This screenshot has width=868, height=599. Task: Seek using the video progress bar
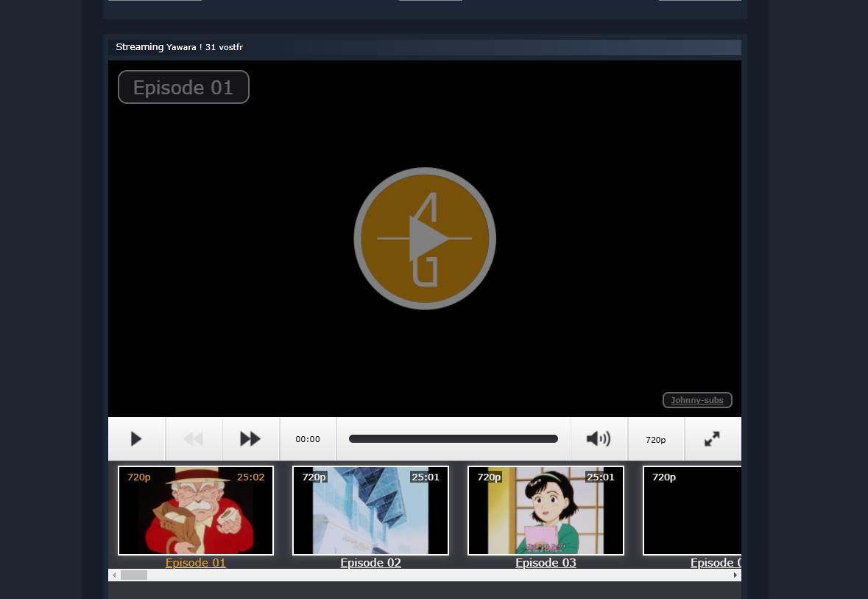(x=454, y=439)
